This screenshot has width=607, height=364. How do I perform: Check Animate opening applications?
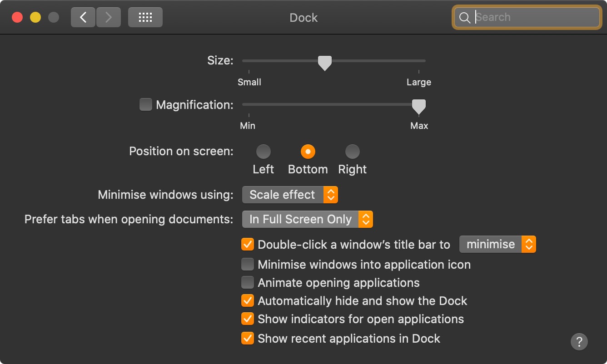247,283
